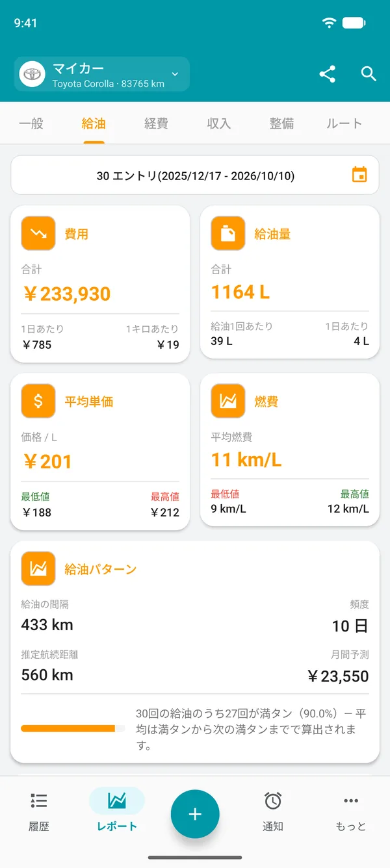Tap total fuel volume 1164 L
The height and width of the screenshot is (868, 390).
240,292
